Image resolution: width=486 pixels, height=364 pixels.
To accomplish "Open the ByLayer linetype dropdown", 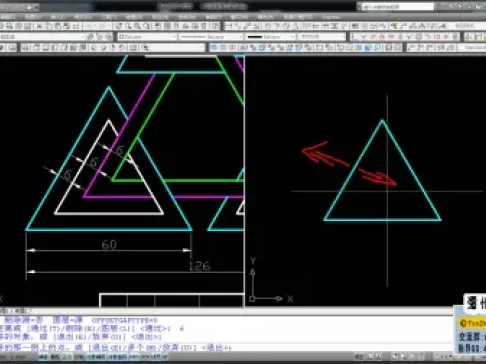I will coord(211,37).
